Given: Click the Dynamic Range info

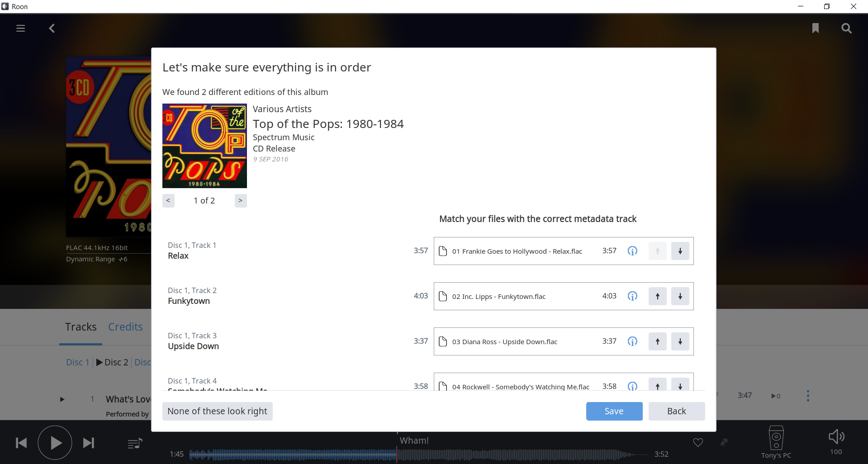Looking at the screenshot, I should 96,259.
